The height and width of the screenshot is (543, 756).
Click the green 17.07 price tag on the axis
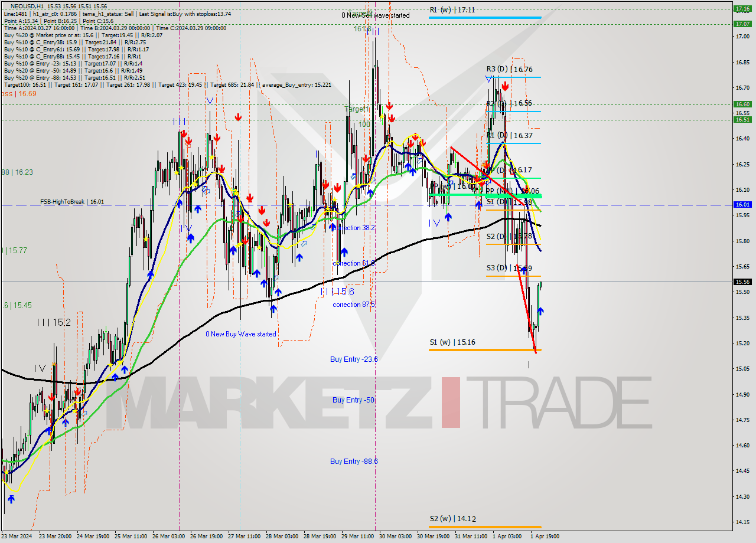[742, 24]
